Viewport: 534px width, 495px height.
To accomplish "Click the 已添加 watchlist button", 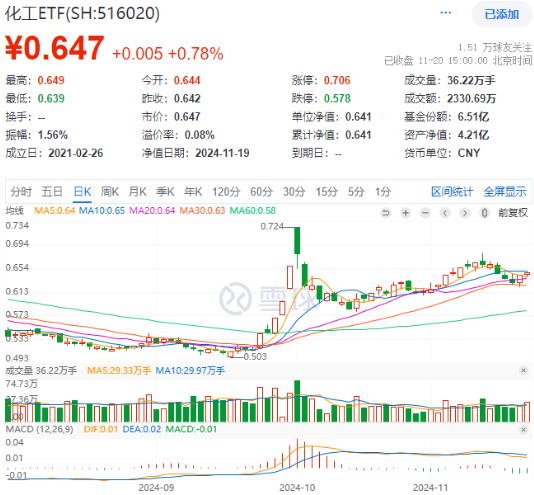I will click(x=501, y=14).
